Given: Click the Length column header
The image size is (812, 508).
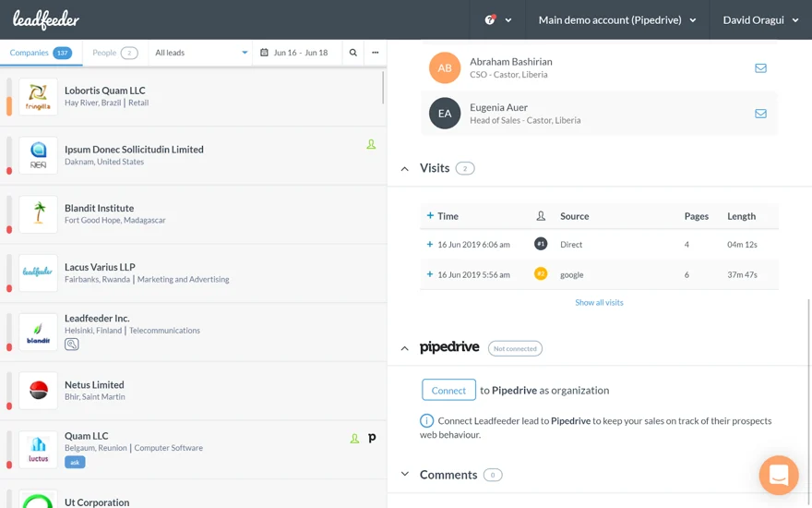Looking at the screenshot, I should coord(741,216).
